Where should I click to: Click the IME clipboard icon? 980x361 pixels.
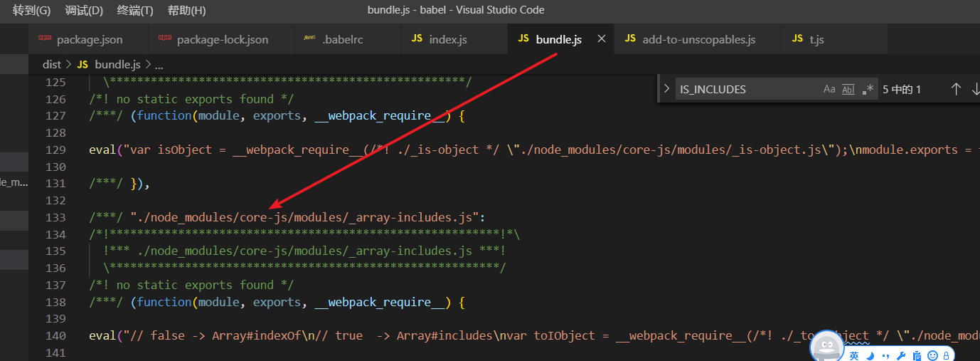click(917, 355)
